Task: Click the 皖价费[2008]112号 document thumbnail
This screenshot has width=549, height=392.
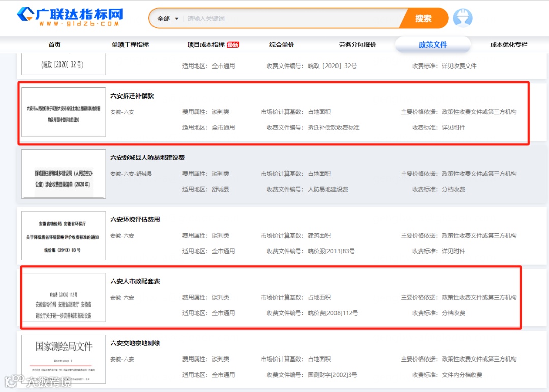Action: [64, 297]
